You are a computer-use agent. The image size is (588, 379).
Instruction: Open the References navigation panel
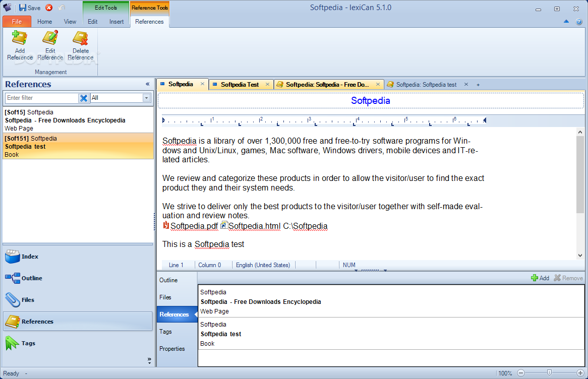78,321
